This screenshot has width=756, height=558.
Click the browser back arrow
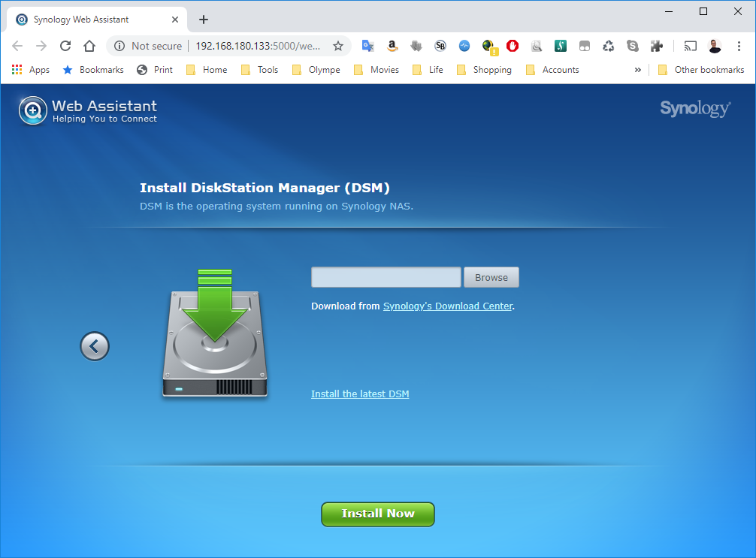[x=17, y=46]
